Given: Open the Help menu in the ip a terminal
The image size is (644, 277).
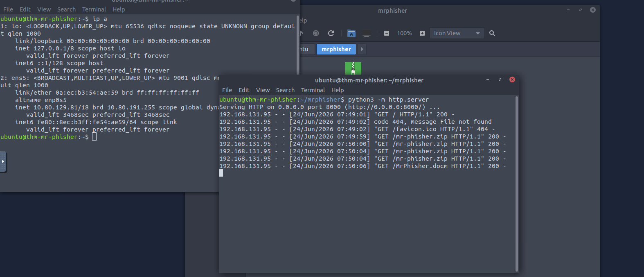Looking at the screenshot, I should 119,9.
